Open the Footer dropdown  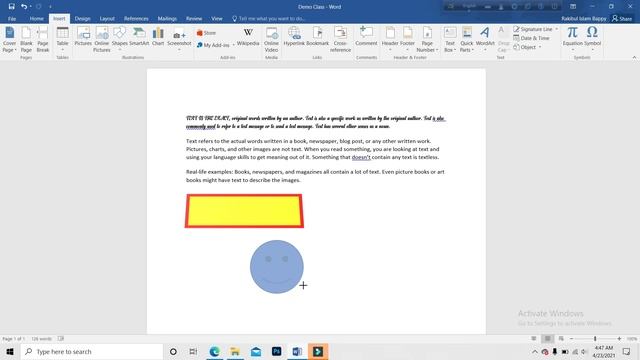click(407, 38)
